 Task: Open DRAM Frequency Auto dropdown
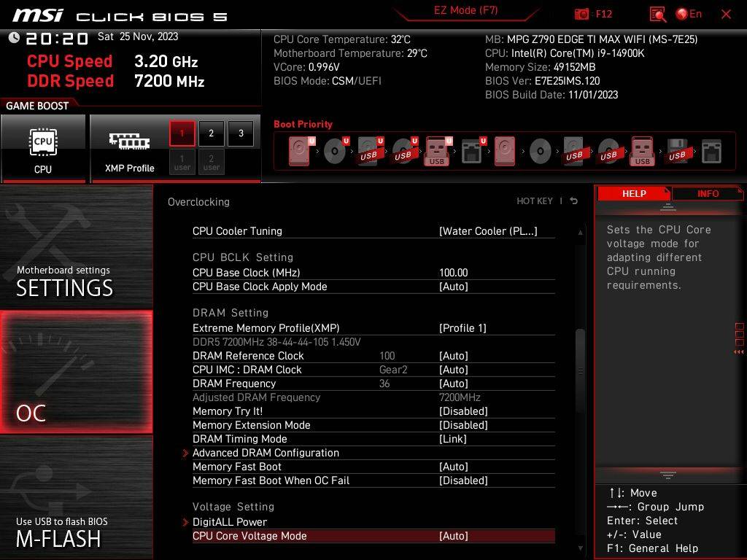pos(454,384)
